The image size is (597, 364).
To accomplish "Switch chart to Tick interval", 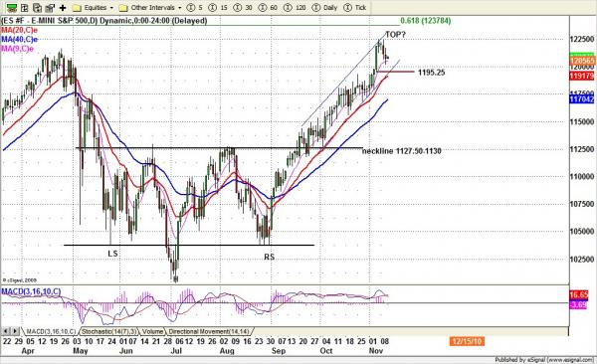I will 355,8.
